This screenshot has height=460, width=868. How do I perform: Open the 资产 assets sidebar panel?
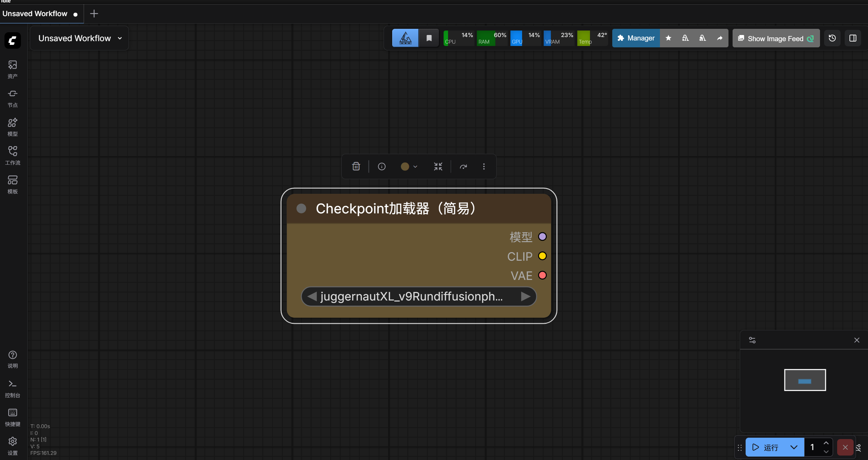click(x=13, y=69)
